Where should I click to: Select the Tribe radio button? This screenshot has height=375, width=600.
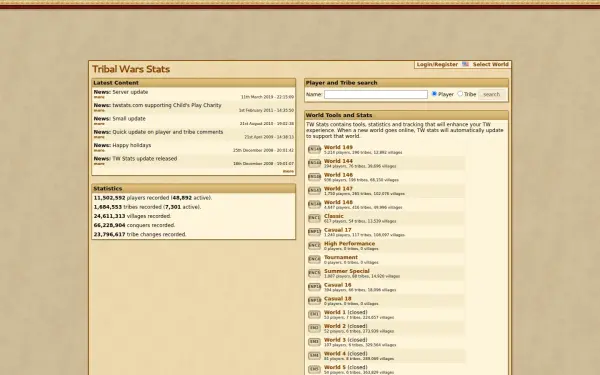460,94
